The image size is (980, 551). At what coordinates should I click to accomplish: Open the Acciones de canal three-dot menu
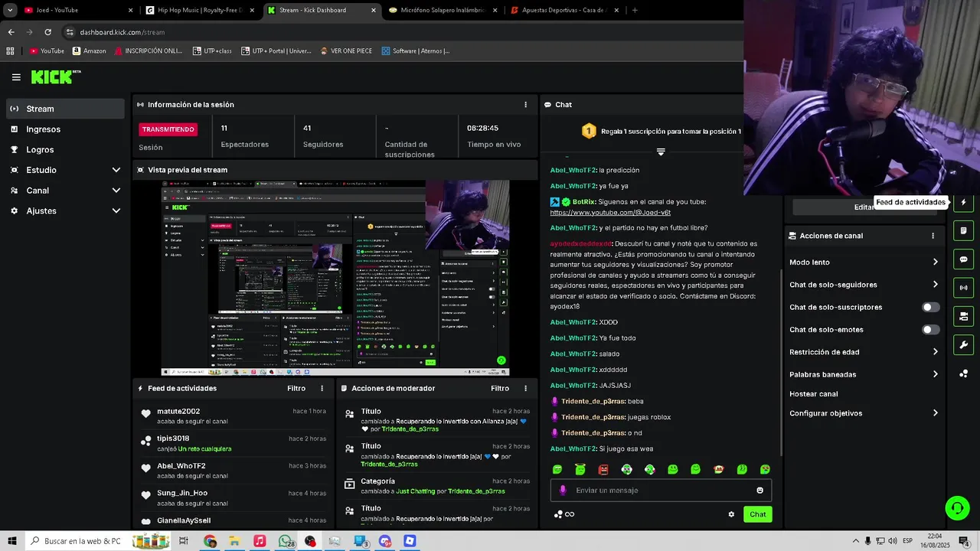click(x=933, y=236)
